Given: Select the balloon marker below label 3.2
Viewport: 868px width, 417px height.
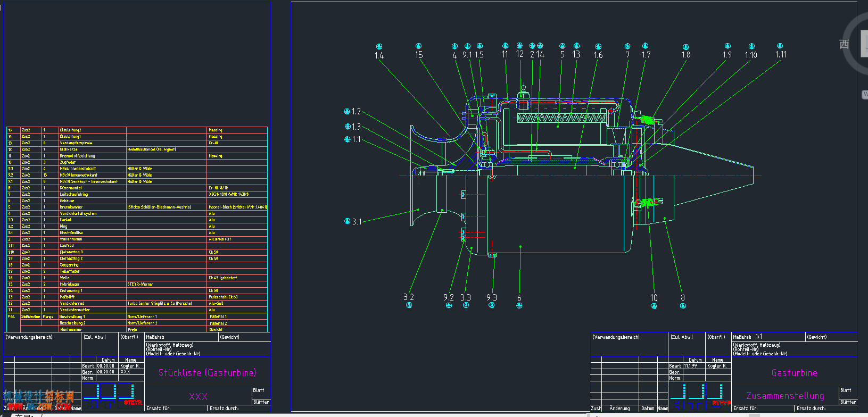Looking at the screenshot, I should [x=409, y=305].
